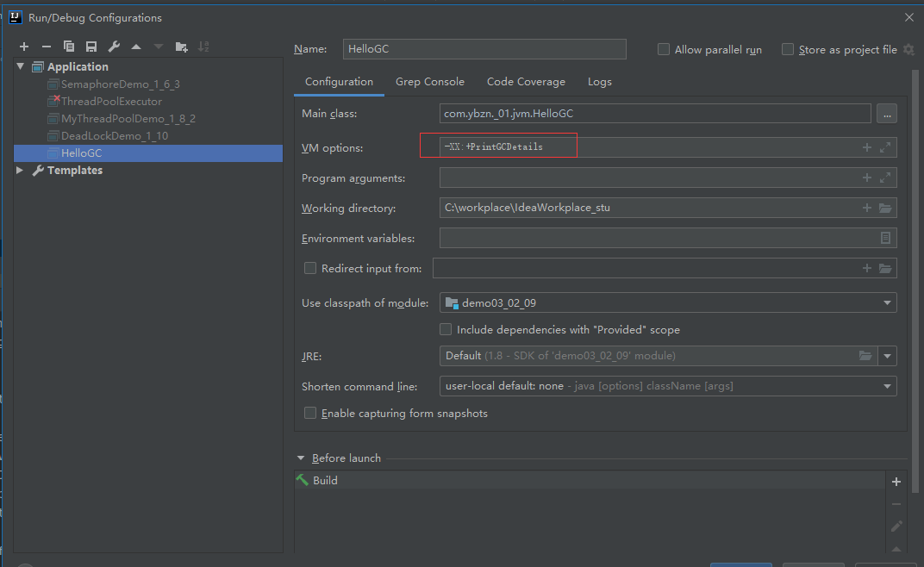The height and width of the screenshot is (567, 924).
Task: Copy the selected configuration
Action: click(x=69, y=47)
